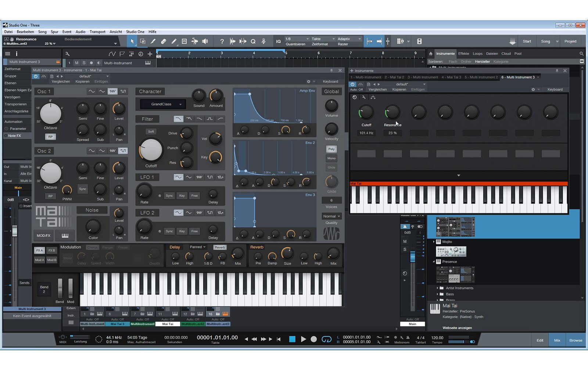
Task: Open the video player film icon
Action: click(419, 42)
